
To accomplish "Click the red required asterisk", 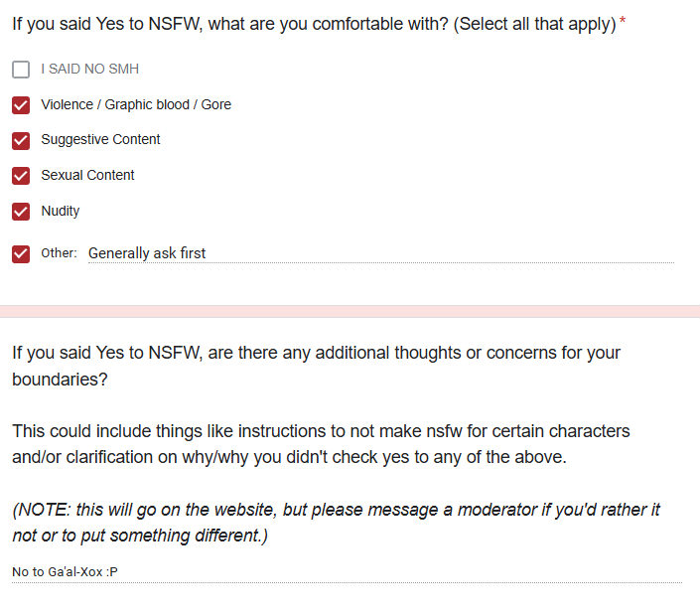I will click(x=623, y=21).
